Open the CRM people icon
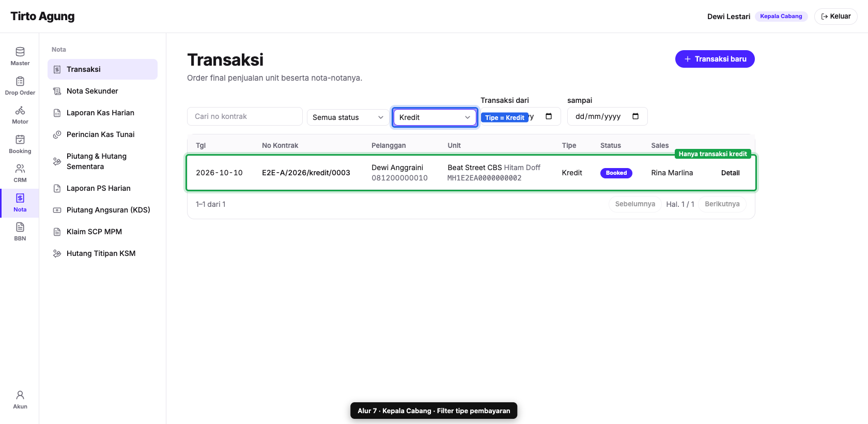This screenshot has width=868, height=424. [20, 173]
